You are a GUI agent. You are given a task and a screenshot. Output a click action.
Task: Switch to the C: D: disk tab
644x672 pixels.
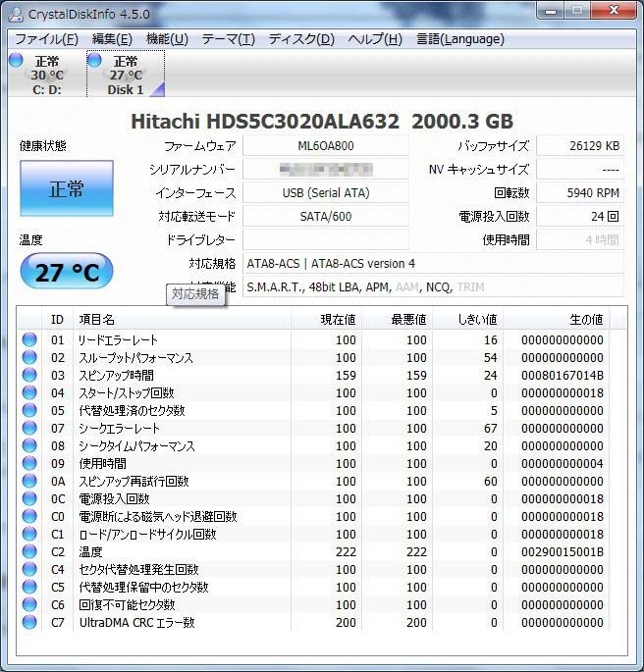47,75
